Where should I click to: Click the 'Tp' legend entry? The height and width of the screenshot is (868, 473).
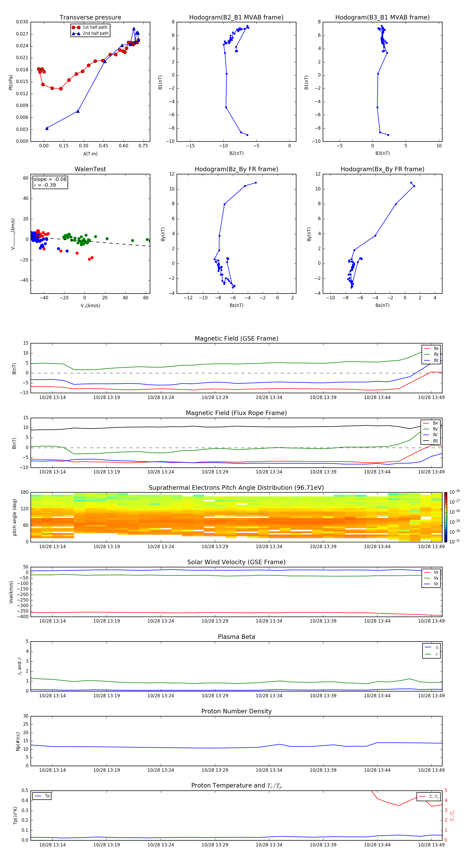click(x=42, y=796)
